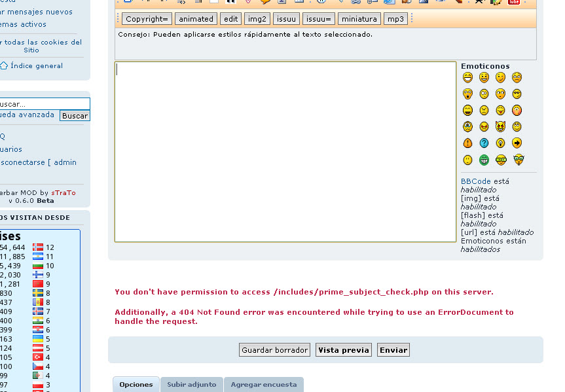The width and height of the screenshot is (565, 392).
Task: Insert the shocked emoticon
Action: (x=467, y=94)
